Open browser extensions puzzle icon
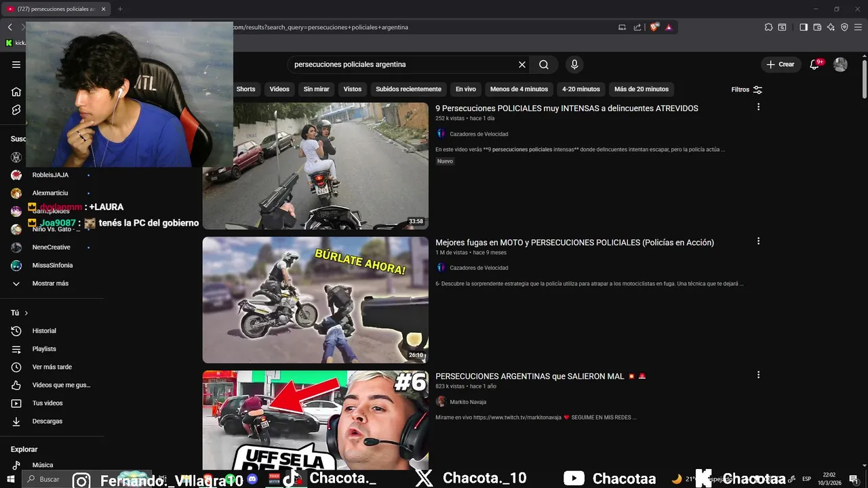 (768, 27)
